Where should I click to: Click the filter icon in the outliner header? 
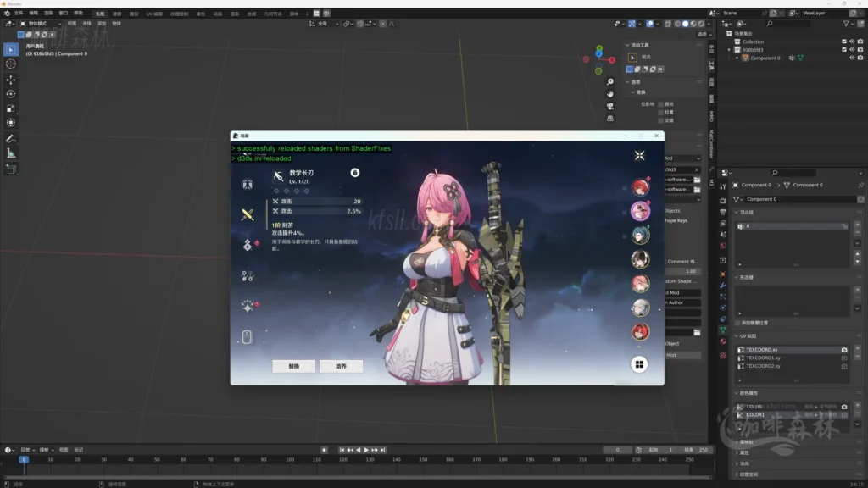tap(846, 24)
